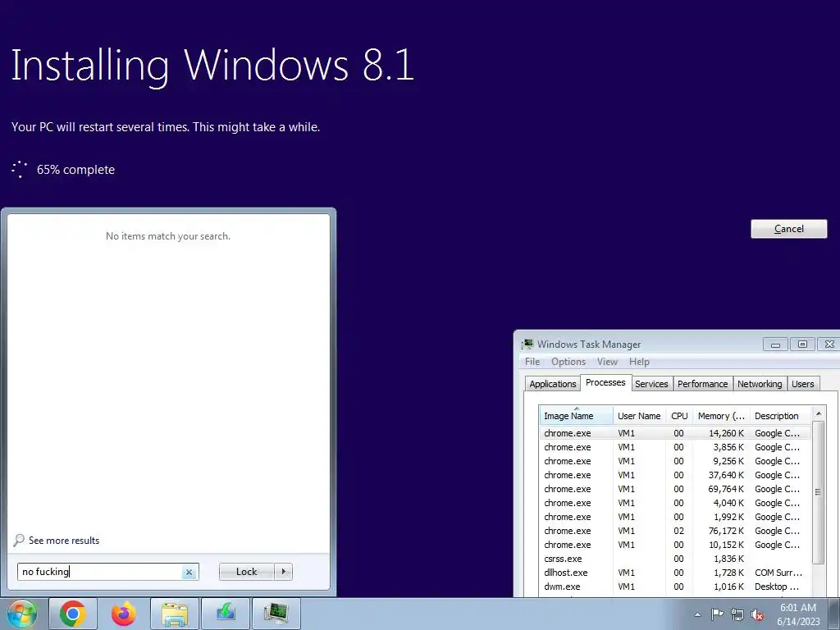Show hidden tray icons arrow

tap(697, 614)
